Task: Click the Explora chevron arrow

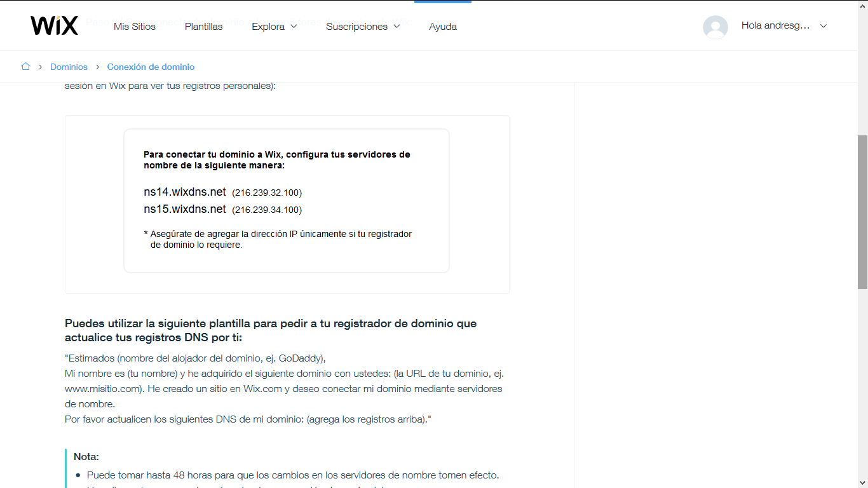Action: pyautogui.click(x=294, y=27)
